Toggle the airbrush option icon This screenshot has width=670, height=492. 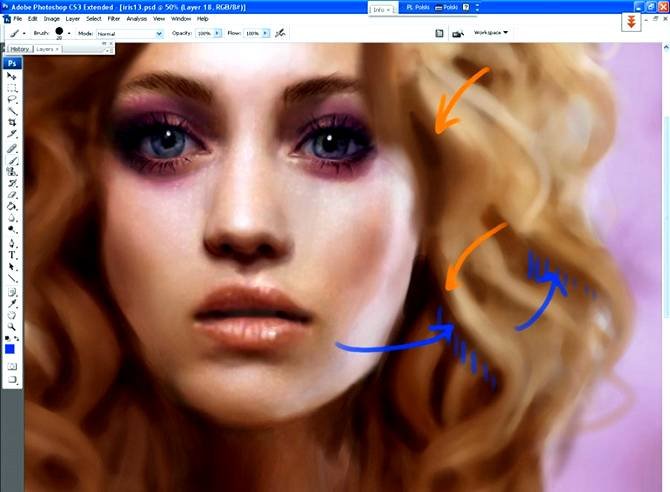click(281, 33)
